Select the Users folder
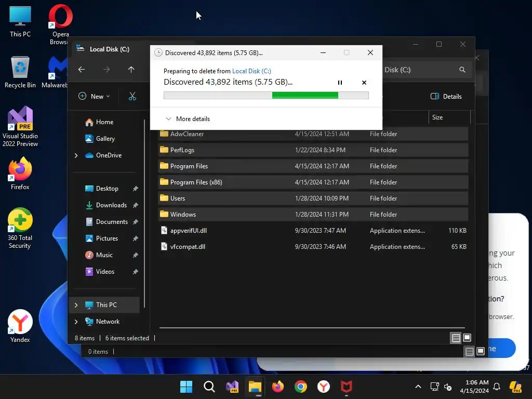 click(313, 198)
